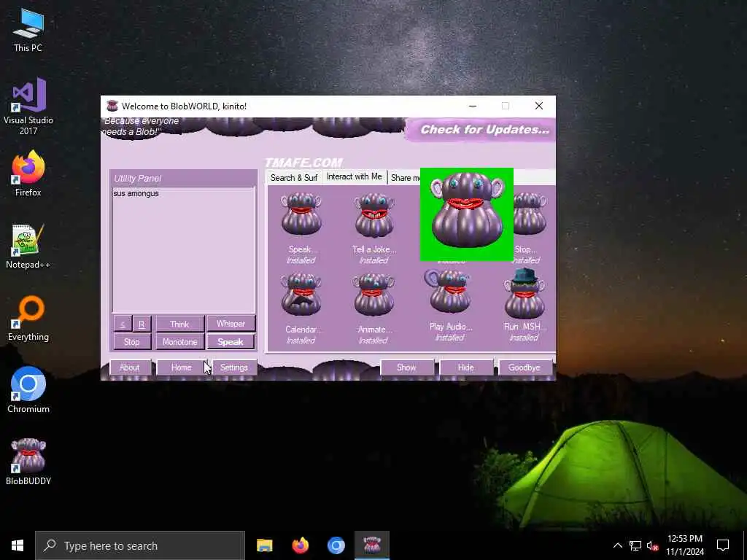The width and height of the screenshot is (747, 560).
Task: Switch to the Share me tab
Action: coord(406,178)
